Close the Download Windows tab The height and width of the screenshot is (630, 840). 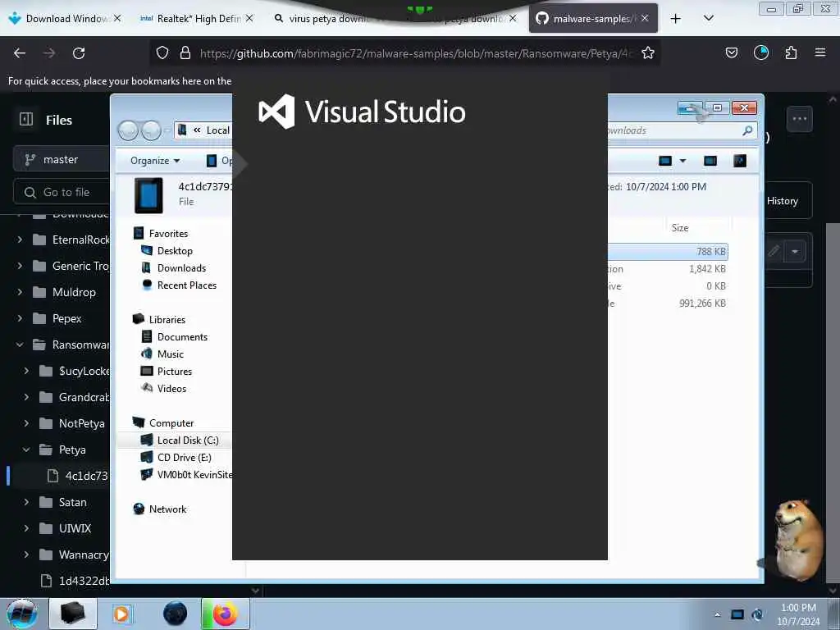tap(117, 18)
